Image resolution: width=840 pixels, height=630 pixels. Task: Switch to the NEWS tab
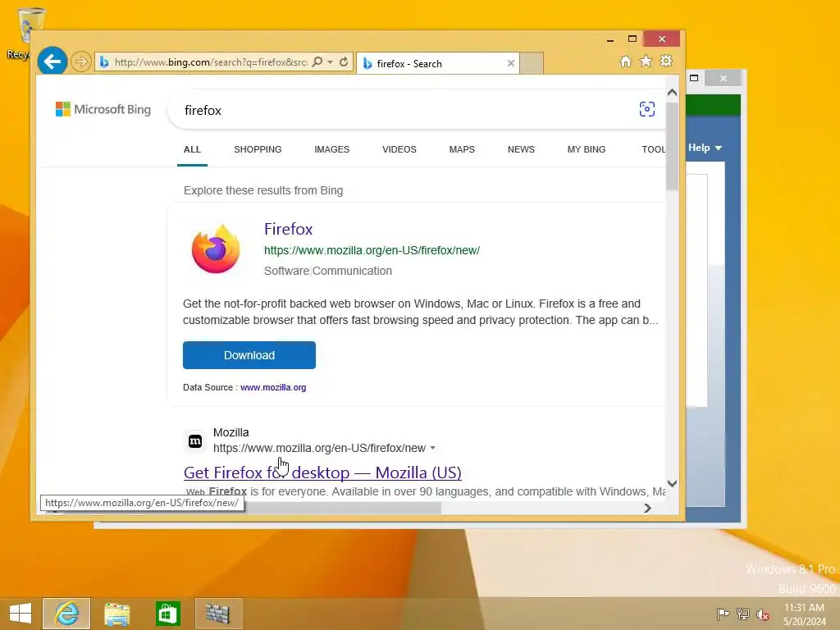(521, 149)
